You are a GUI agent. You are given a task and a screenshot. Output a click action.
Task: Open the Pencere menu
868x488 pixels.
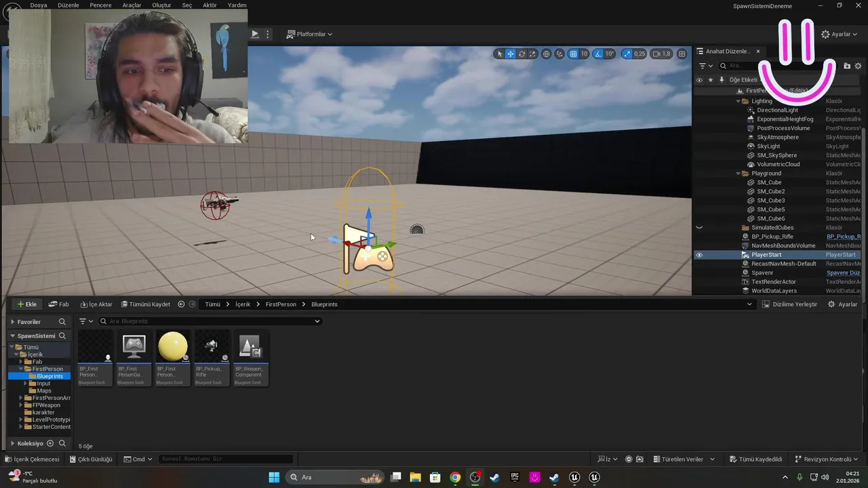(100, 5)
